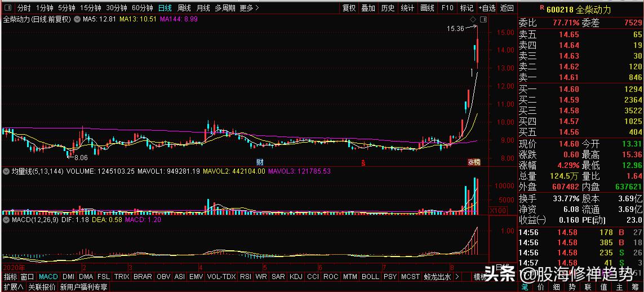The height and width of the screenshot is (292, 644).
Task: Select the DMI indicator tab
Action: coord(68,277)
